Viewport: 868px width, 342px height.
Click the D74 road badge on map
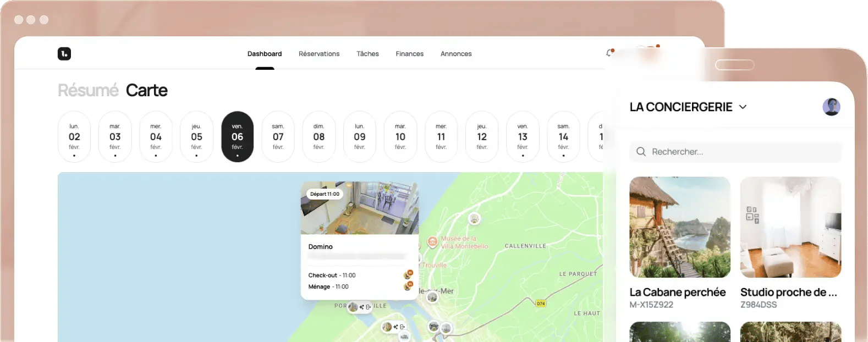[x=541, y=304]
